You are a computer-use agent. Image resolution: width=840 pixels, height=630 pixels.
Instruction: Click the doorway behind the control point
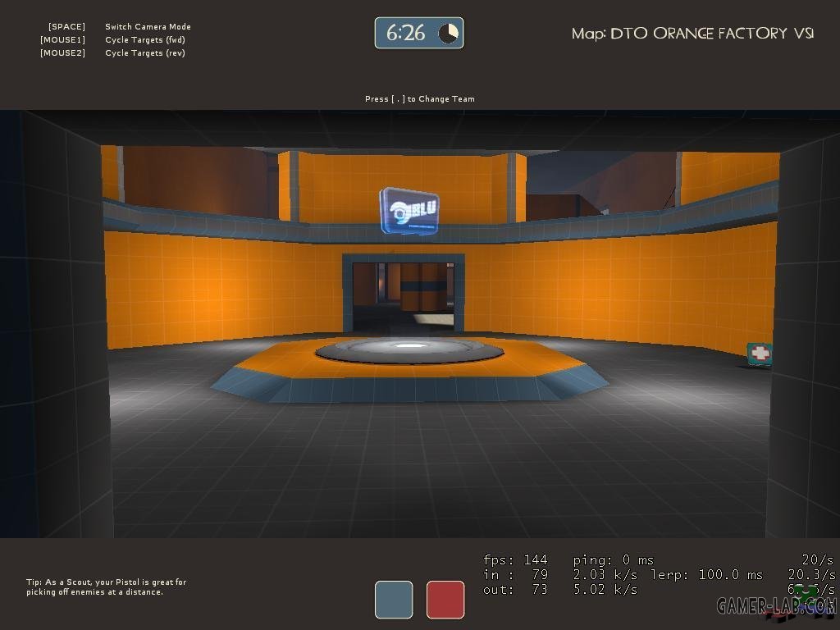click(x=404, y=294)
